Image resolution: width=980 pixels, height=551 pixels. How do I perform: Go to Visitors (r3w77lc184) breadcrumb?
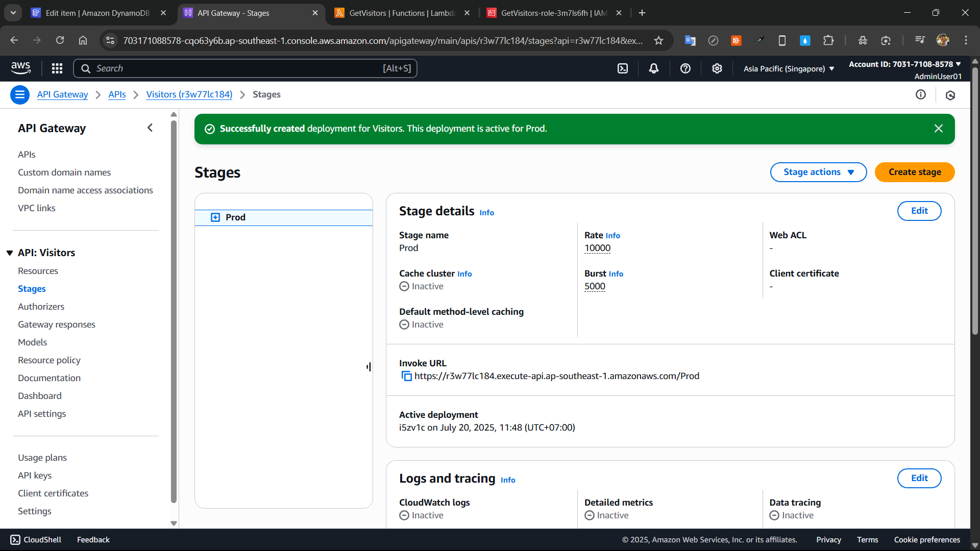click(x=189, y=94)
